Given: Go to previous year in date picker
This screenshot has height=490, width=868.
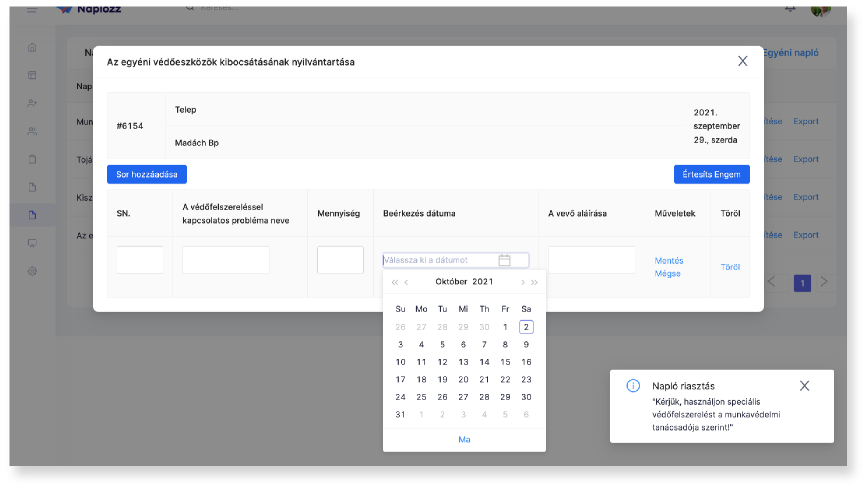Looking at the screenshot, I should click(x=395, y=282).
